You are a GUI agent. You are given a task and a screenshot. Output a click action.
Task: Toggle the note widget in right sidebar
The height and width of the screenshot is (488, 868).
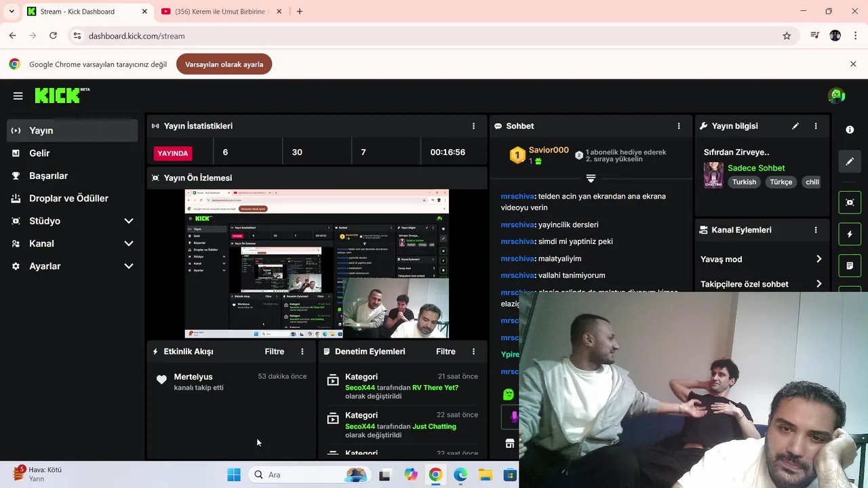coord(850,266)
